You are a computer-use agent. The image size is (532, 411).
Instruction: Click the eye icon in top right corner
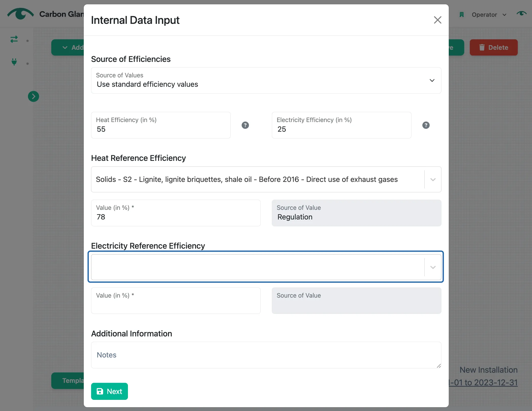pyautogui.click(x=521, y=13)
